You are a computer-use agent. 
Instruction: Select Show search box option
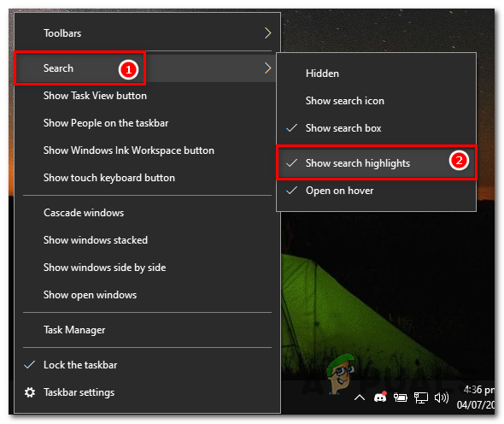(x=376, y=128)
